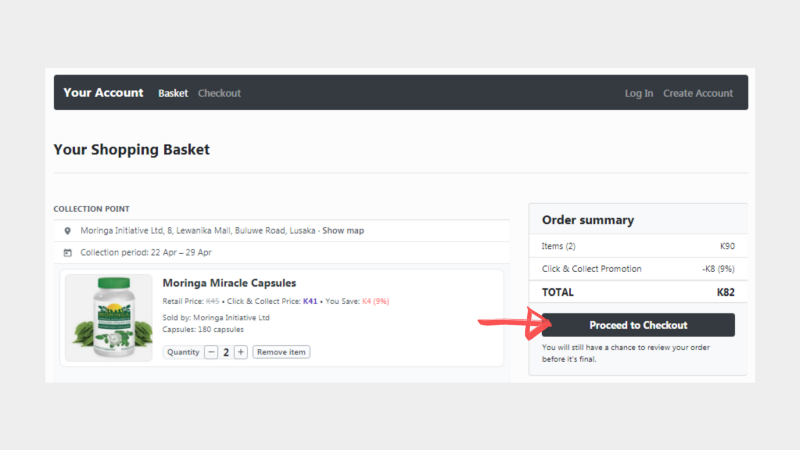Increase quantity with the plus button

click(x=241, y=352)
